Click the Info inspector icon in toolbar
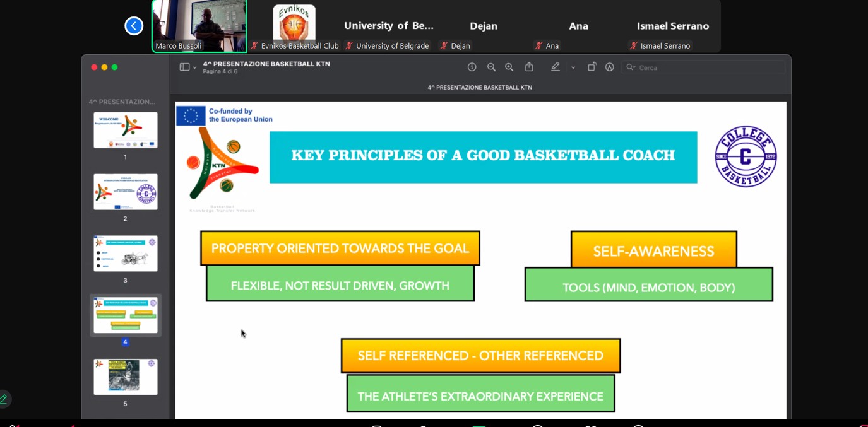868x427 pixels. 472,67
